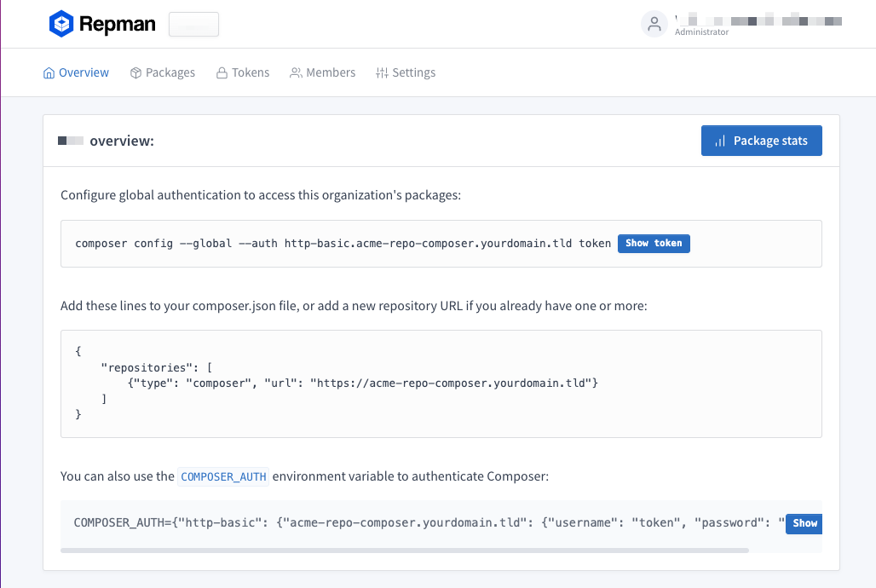Image resolution: width=876 pixels, height=588 pixels.
Task: Reveal token with Show token button
Action: click(654, 243)
